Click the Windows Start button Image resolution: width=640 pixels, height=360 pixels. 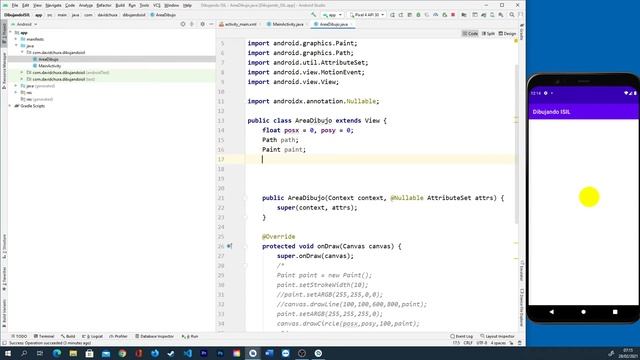point(8,353)
